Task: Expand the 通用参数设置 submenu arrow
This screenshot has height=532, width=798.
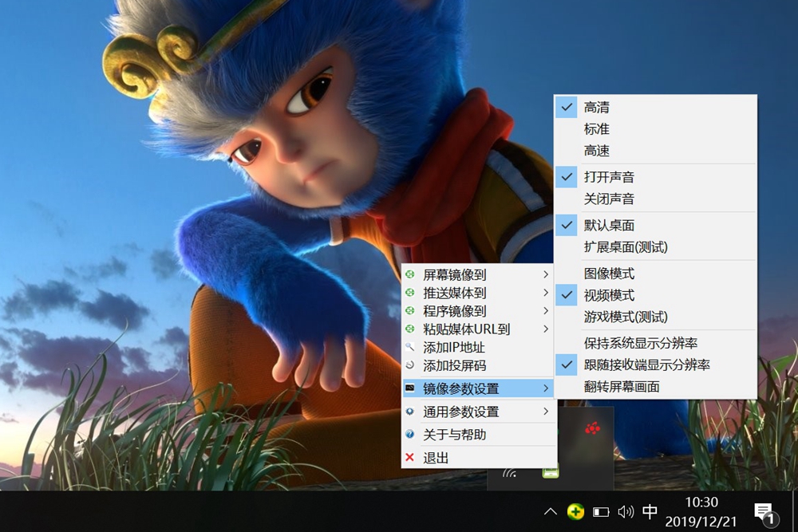Action: (x=546, y=412)
